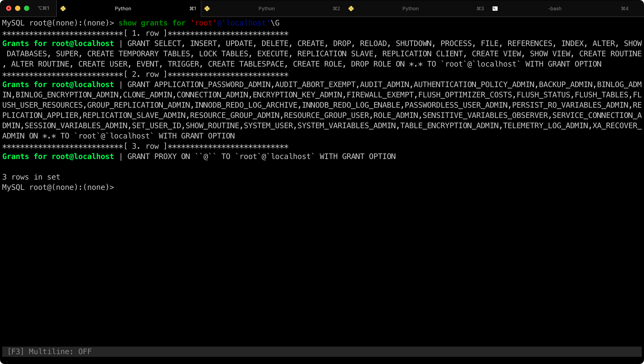Click the '[ 2. row ]' separator header
Screen dimensions: 644x364
click(x=145, y=74)
